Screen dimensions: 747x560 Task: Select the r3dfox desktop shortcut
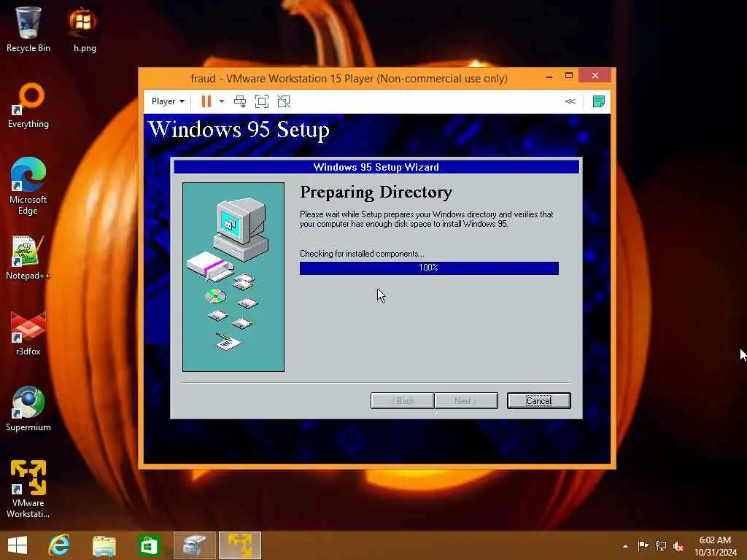click(28, 333)
